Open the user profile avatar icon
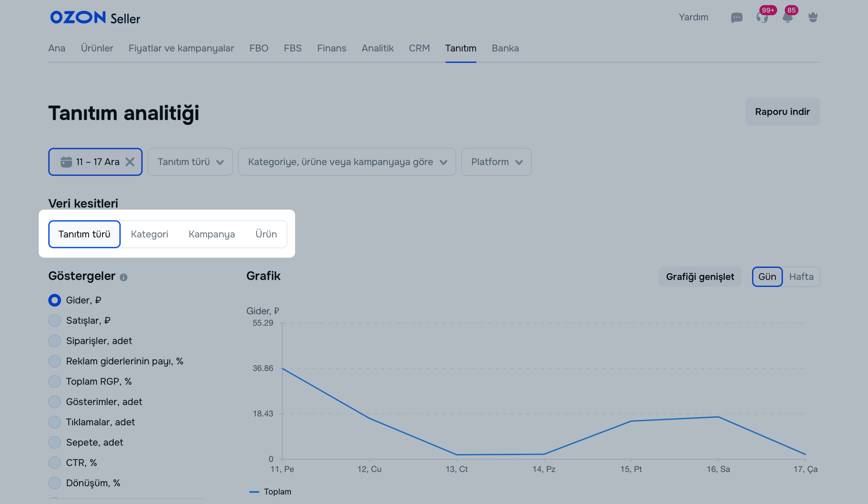This screenshot has height=504, width=868. [813, 17]
